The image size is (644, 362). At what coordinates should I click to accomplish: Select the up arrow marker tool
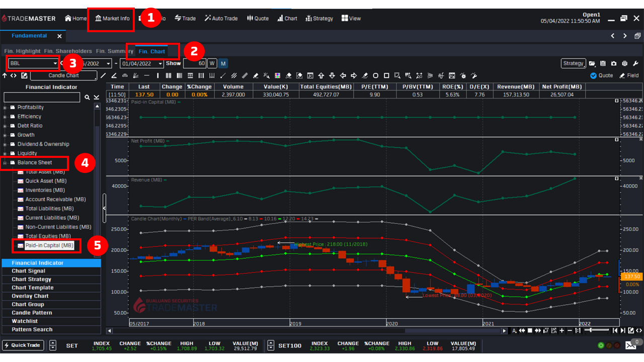(x=320, y=76)
